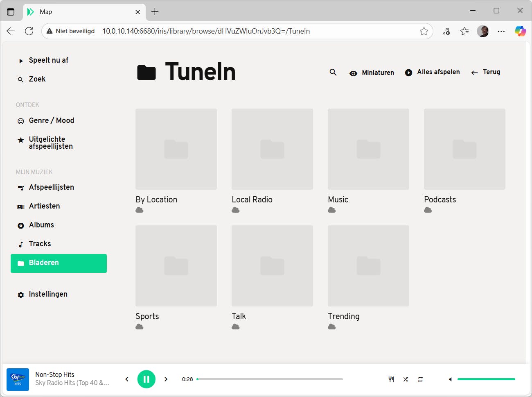This screenshot has width=532, height=397.
Task: Click the media control music note icon
Action: [x=446, y=31]
